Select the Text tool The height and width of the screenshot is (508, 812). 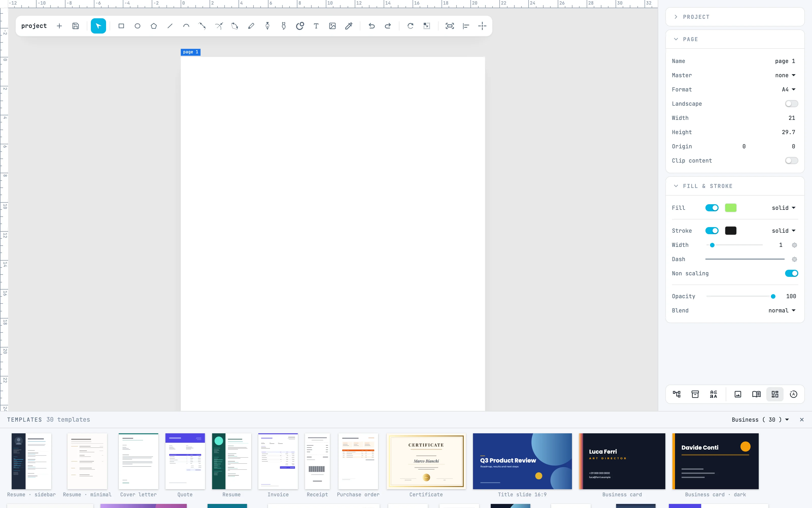pos(316,26)
